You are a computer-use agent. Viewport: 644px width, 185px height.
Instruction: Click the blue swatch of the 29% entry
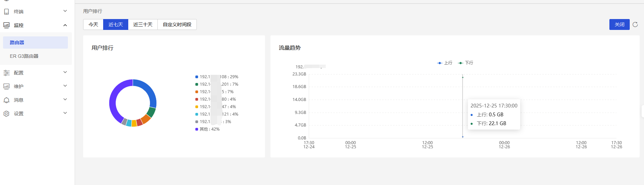pyautogui.click(x=197, y=77)
